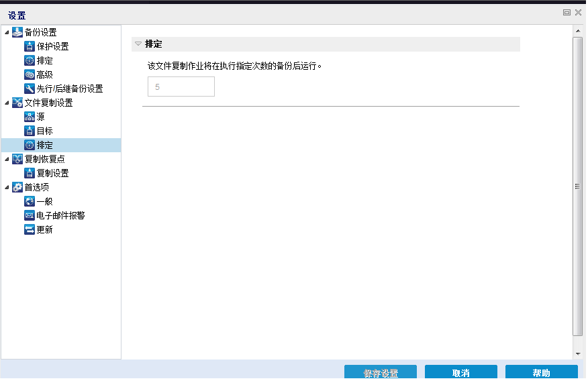This screenshot has height=387, width=588.
Task: Collapse the 文件复制设置 tree node
Action: [x=5, y=103]
